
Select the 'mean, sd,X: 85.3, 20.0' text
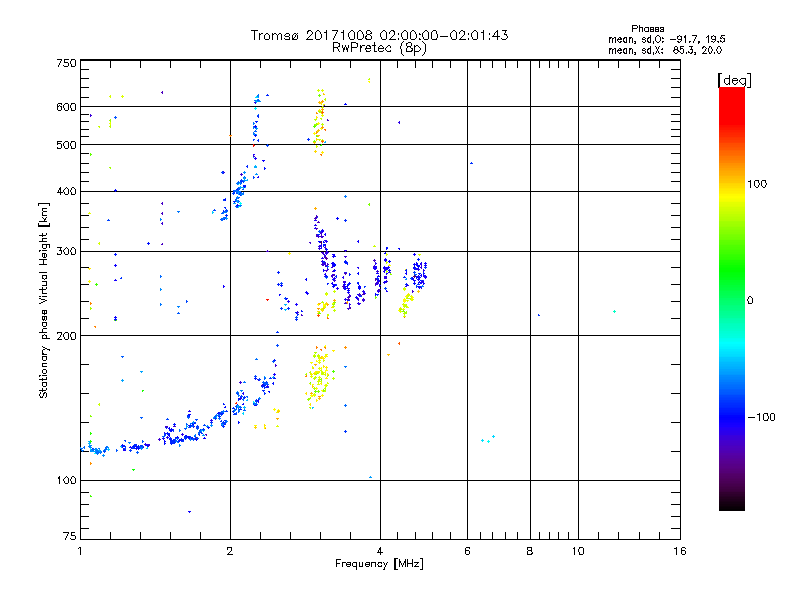point(665,50)
